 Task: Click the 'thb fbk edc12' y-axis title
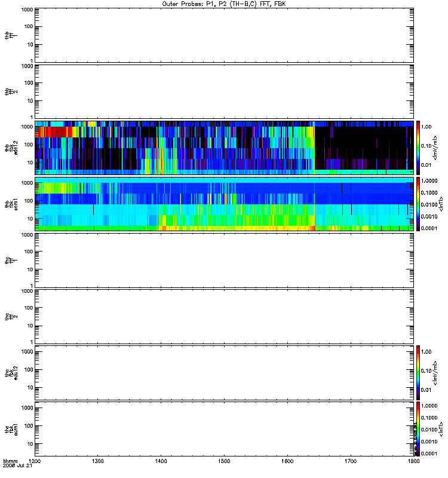[11, 148]
